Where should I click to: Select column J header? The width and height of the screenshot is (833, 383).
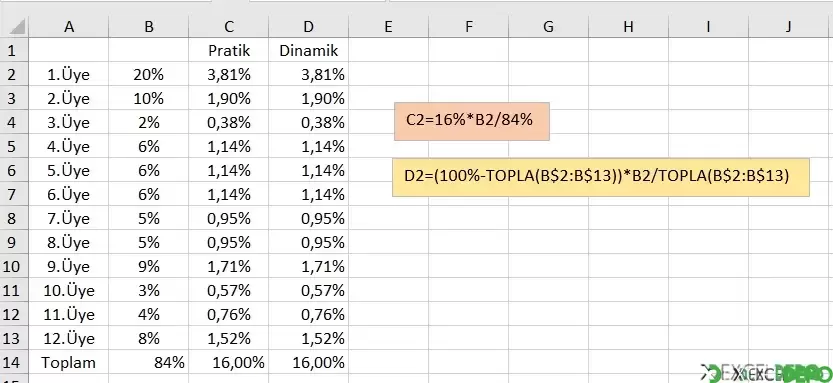click(790, 27)
